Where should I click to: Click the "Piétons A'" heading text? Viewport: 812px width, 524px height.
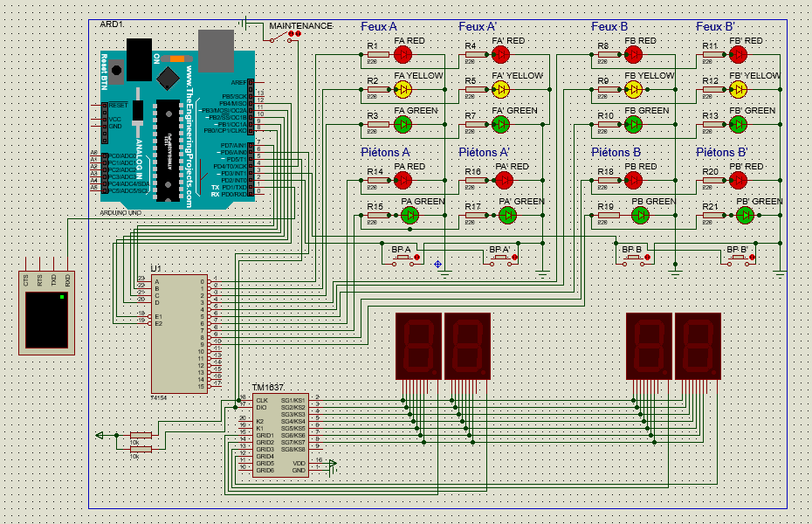coord(484,152)
